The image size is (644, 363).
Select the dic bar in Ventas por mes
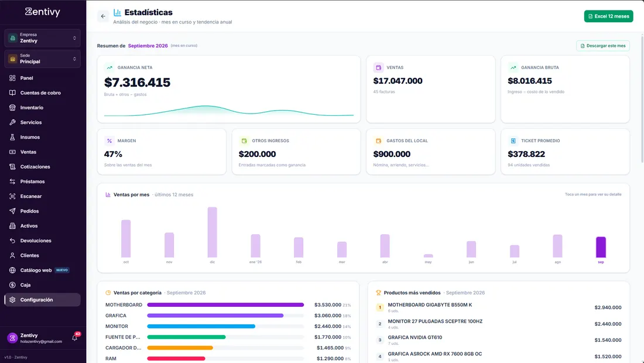213,232
